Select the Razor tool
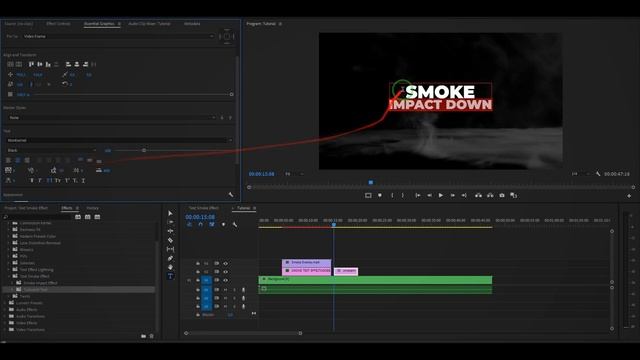 170,240
